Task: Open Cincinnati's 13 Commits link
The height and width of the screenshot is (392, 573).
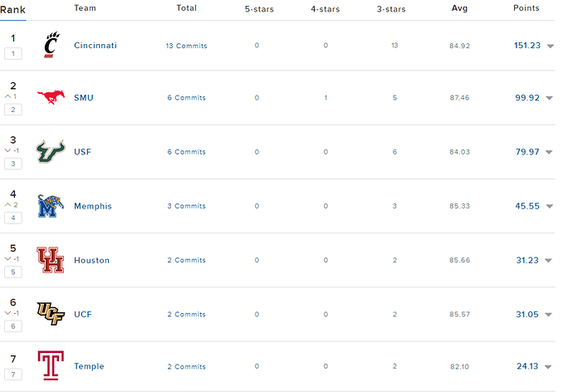Action: [186, 46]
